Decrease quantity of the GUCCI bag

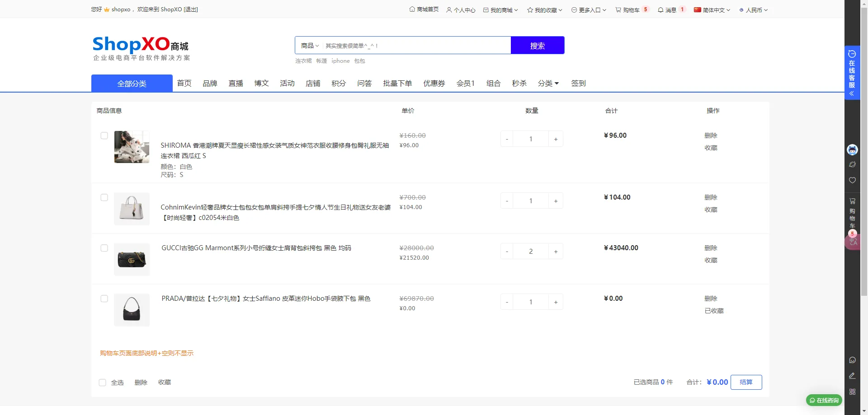coord(507,252)
